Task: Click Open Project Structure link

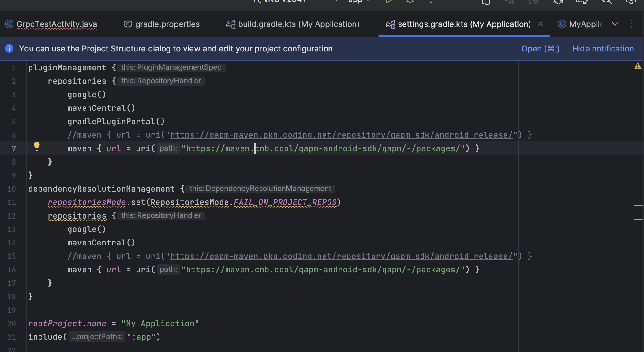Action: (x=540, y=48)
